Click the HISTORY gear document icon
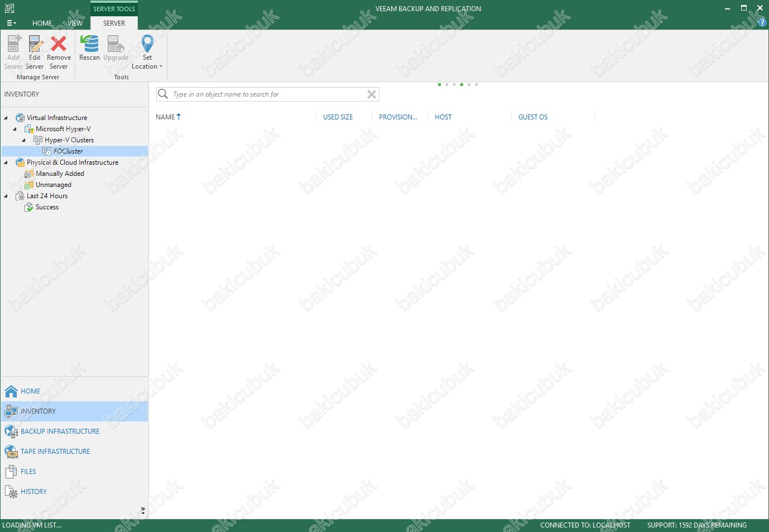Image resolution: width=769 pixels, height=532 pixels. click(11, 492)
